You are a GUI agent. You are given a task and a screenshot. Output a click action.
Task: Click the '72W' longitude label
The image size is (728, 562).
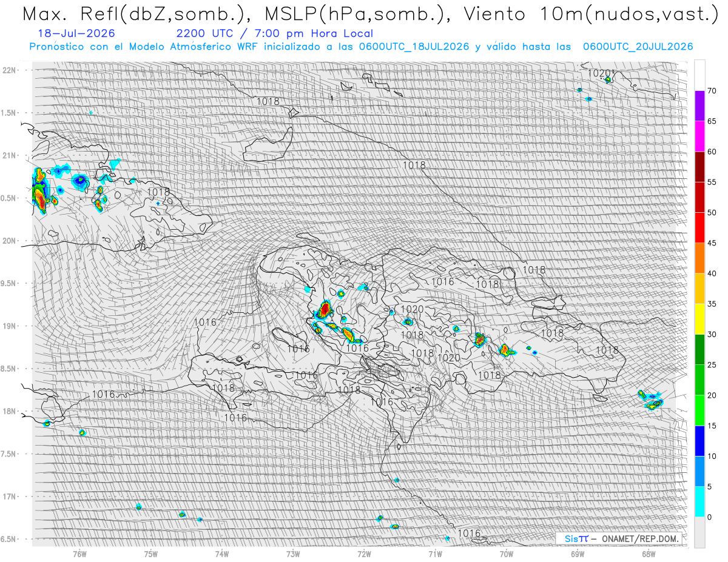364,554
